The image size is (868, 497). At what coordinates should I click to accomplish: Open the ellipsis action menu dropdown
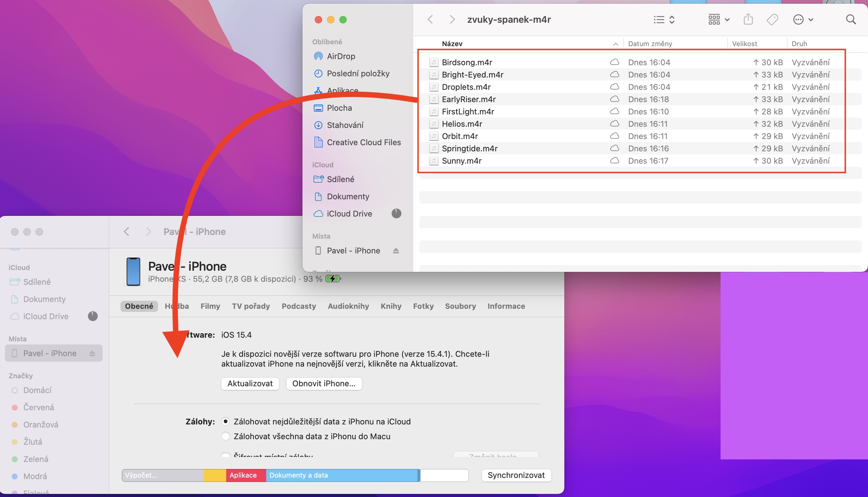(x=803, y=19)
